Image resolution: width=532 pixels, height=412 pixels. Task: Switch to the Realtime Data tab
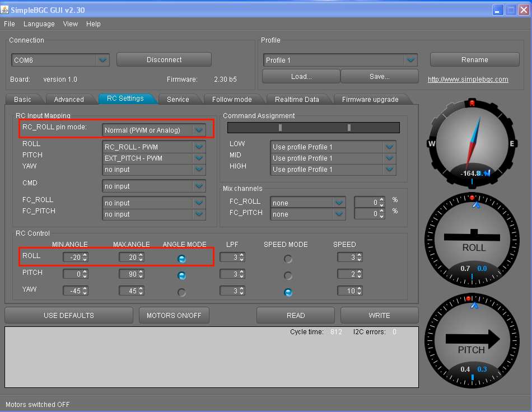click(297, 99)
